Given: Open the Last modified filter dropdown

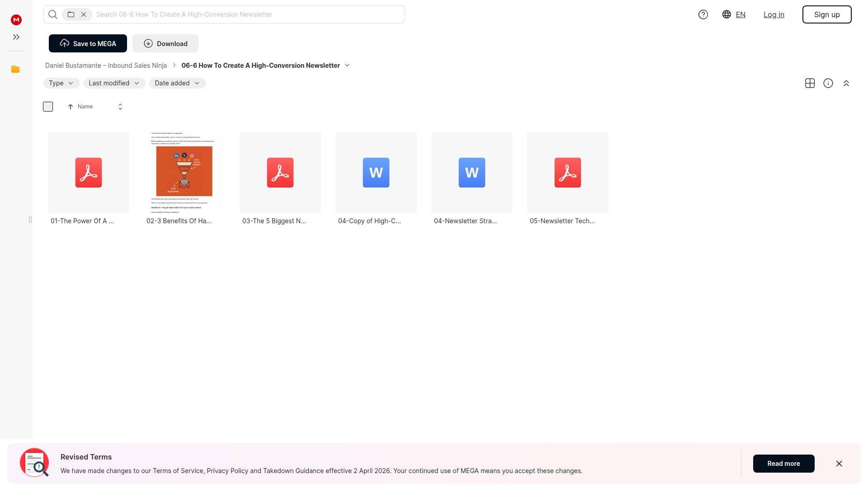Looking at the screenshot, I should (114, 83).
